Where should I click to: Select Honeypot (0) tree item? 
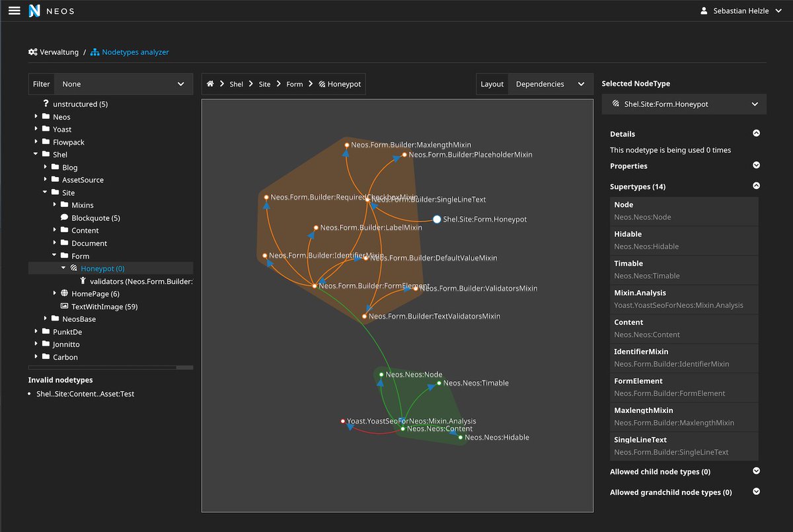coord(102,268)
